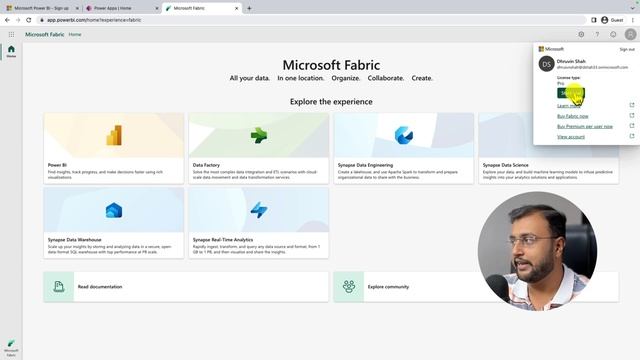The width and height of the screenshot is (640, 360).
Task: Open the browser three-dot menu
Action: (633, 20)
